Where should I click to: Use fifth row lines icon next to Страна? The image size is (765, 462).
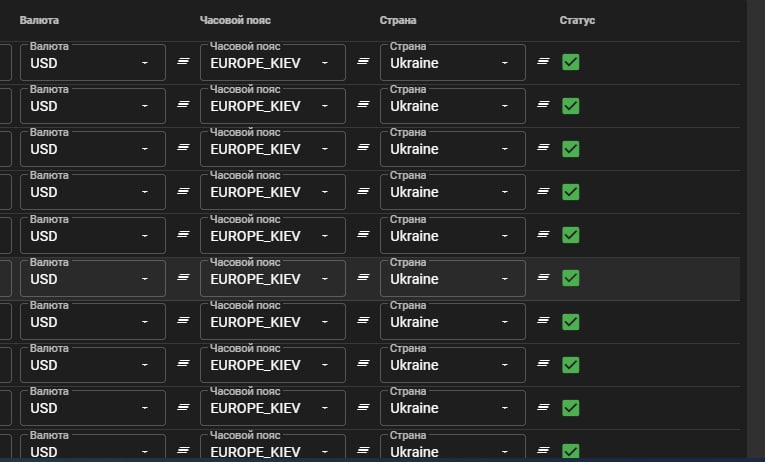click(544, 235)
